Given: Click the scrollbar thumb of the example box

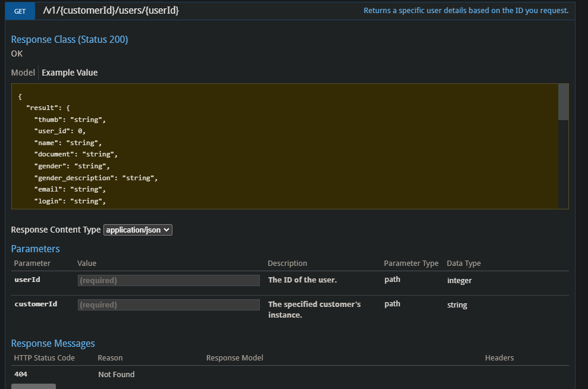Looking at the screenshot, I should [x=563, y=102].
